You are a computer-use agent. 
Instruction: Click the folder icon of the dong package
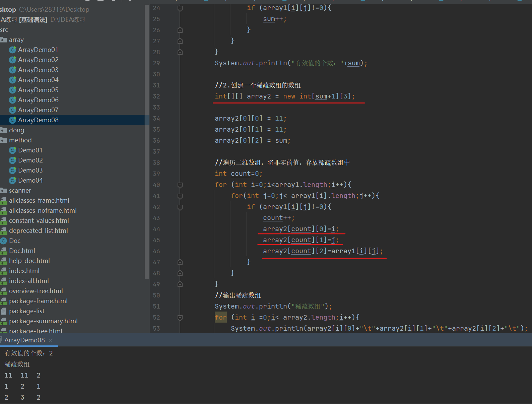click(x=4, y=130)
